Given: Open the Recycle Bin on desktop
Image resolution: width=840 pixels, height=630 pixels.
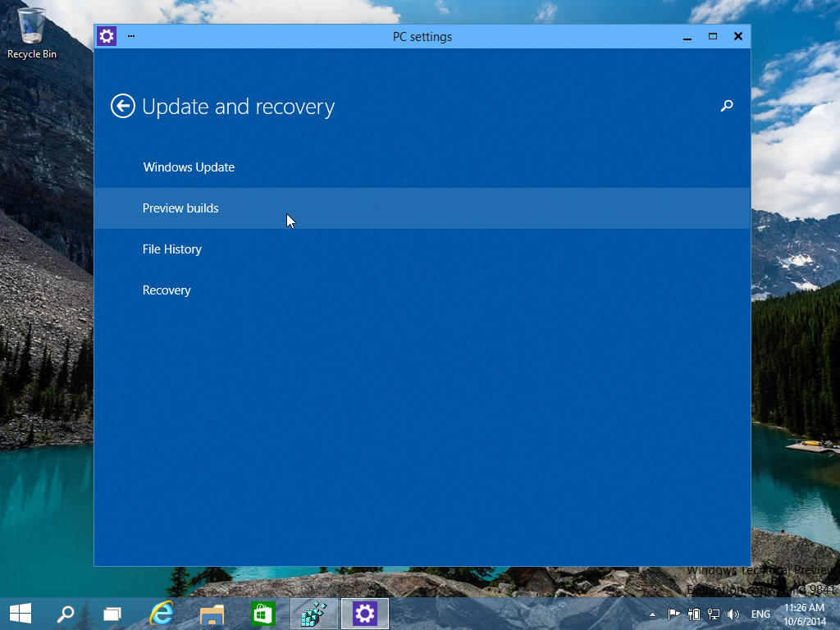Looking at the screenshot, I should (32, 32).
